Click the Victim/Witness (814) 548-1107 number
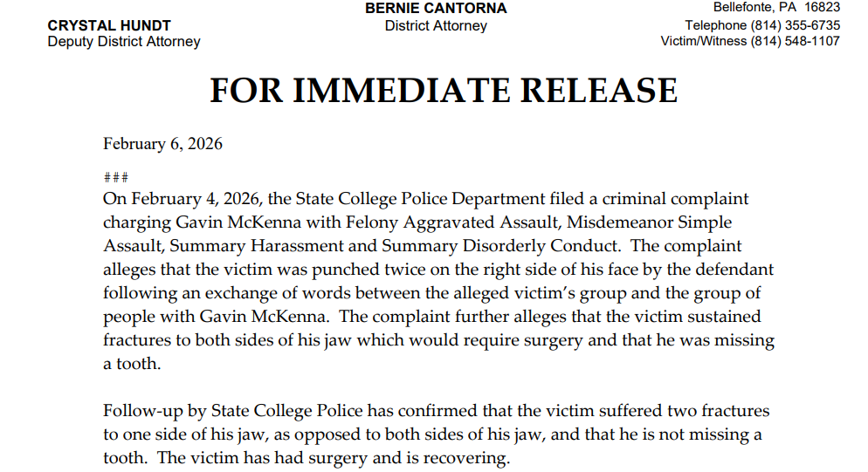 click(x=750, y=41)
